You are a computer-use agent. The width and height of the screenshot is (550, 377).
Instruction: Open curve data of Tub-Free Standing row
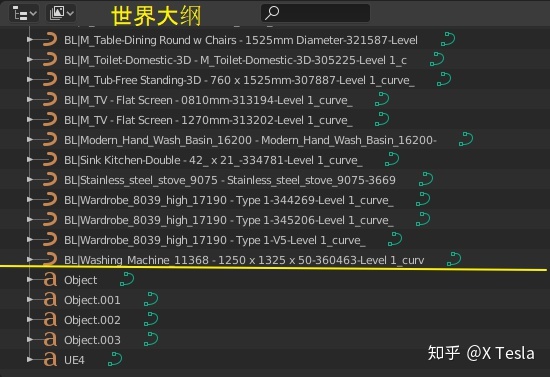pyautogui.click(x=444, y=79)
